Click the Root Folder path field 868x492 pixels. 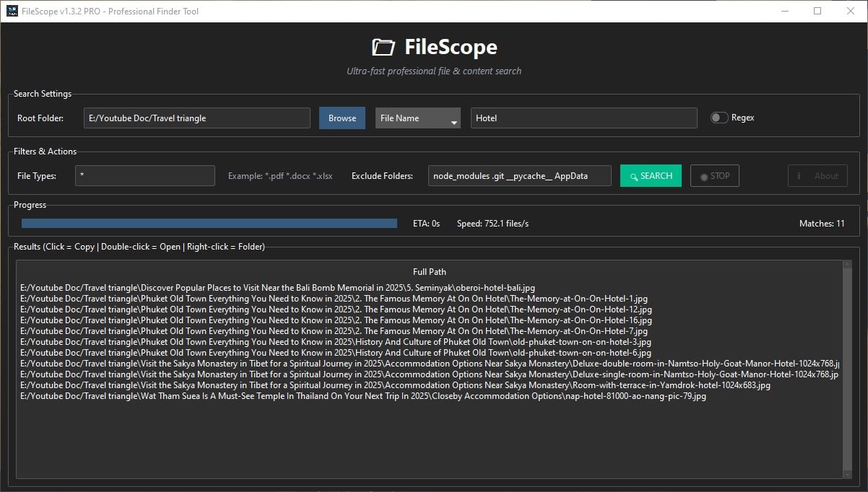click(x=197, y=118)
